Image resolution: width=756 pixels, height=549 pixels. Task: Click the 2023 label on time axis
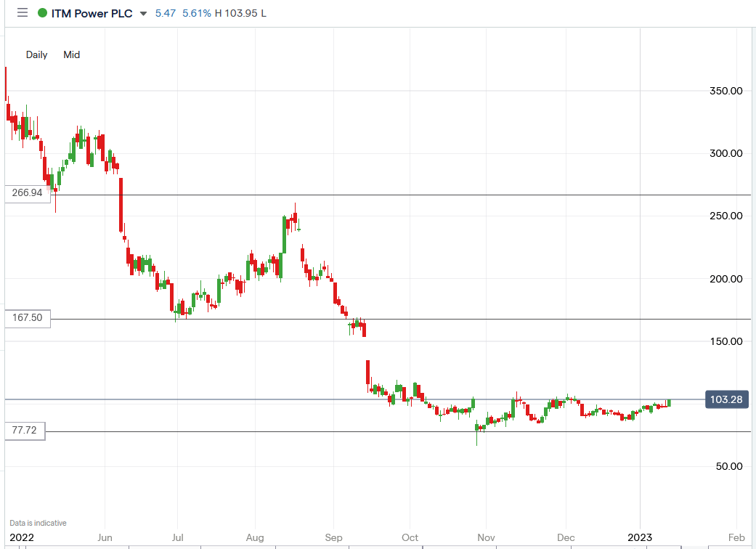click(x=640, y=537)
